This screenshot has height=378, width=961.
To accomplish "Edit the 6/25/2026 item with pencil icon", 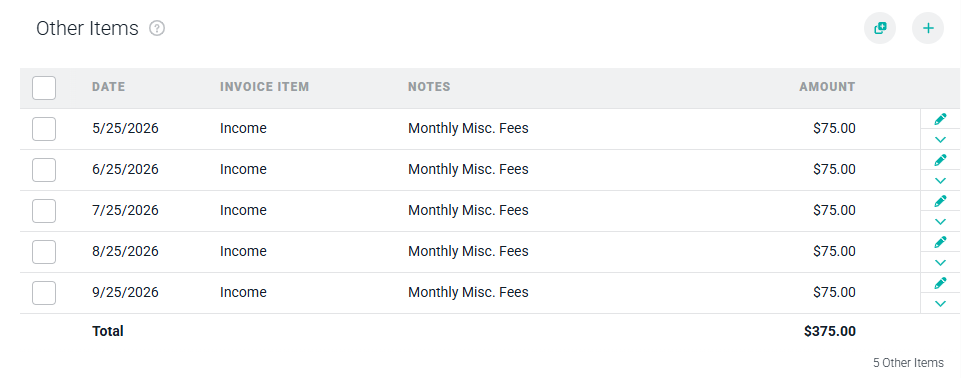I will [x=940, y=160].
